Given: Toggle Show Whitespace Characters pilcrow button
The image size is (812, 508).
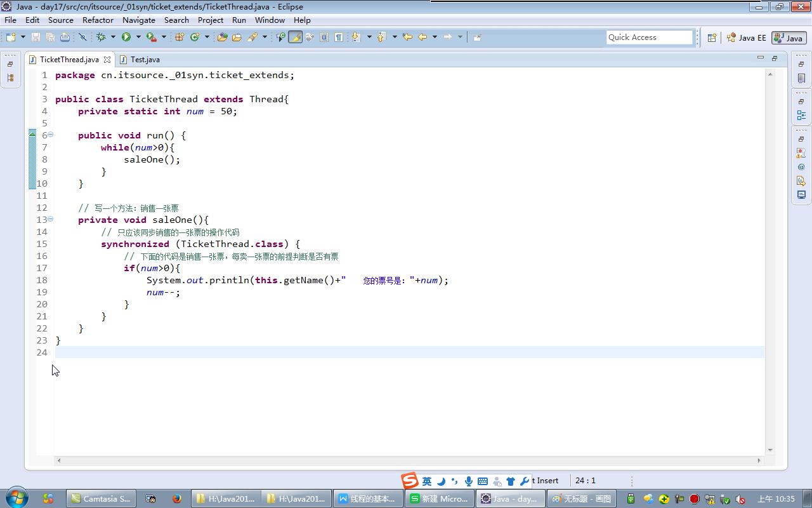Looking at the screenshot, I should click(x=339, y=37).
